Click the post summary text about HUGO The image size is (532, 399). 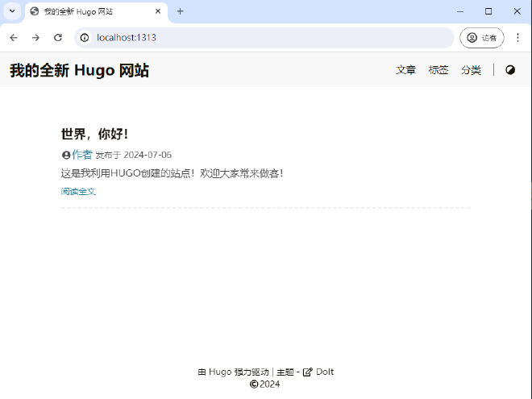(x=172, y=173)
